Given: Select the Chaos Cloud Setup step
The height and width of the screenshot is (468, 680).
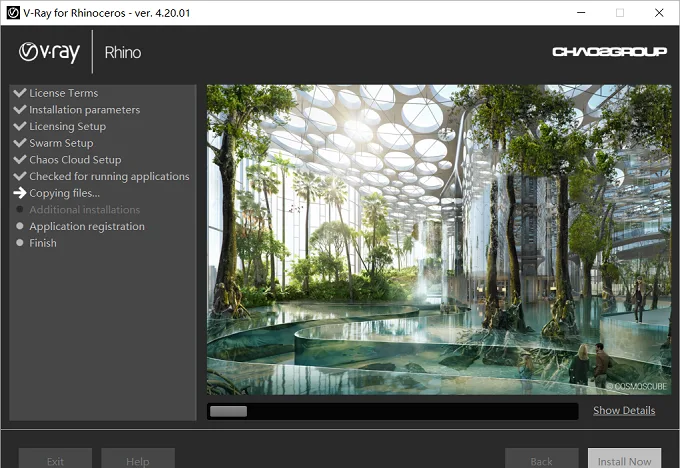Looking at the screenshot, I should [x=75, y=160].
